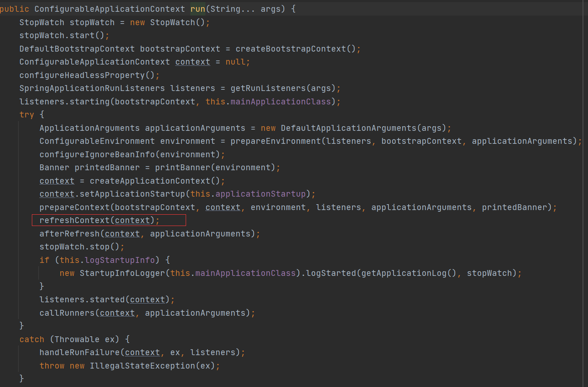This screenshot has height=387, width=588.
Task: Click the run method name in the signature
Action: tap(198, 9)
